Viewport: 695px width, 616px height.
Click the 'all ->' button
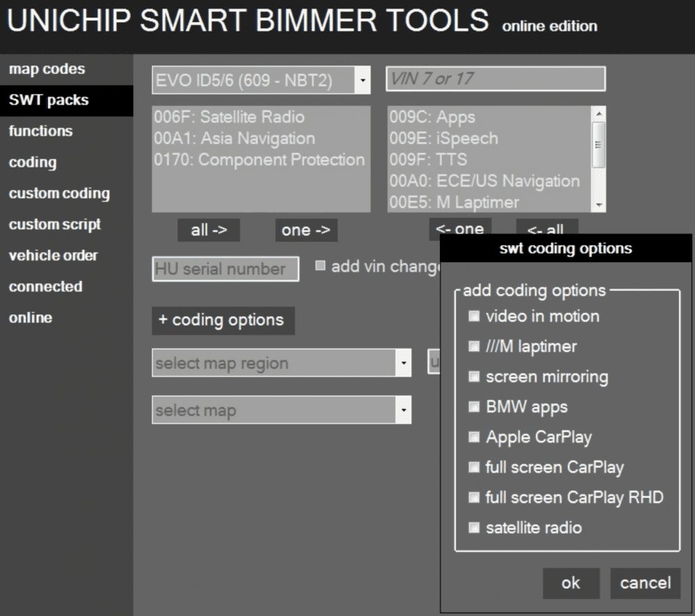click(208, 230)
